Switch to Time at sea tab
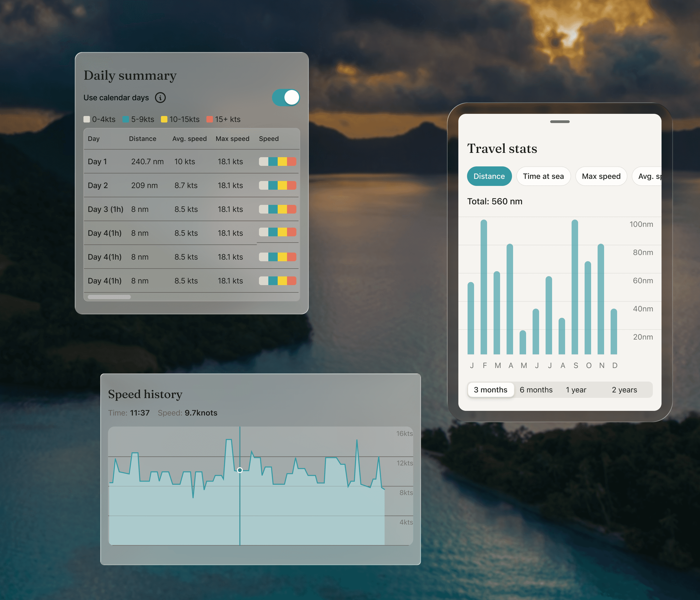The height and width of the screenshot is (600, 700). coord(543,176)
